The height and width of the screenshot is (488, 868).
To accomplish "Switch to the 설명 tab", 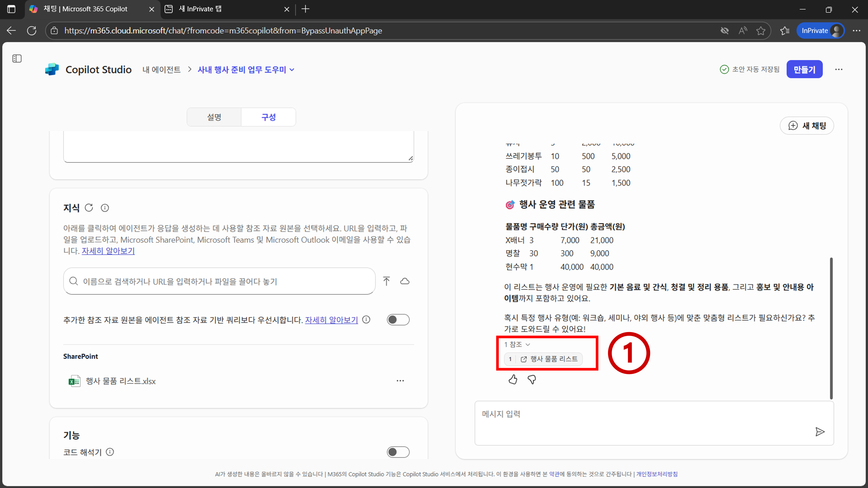I will [214, 117].
